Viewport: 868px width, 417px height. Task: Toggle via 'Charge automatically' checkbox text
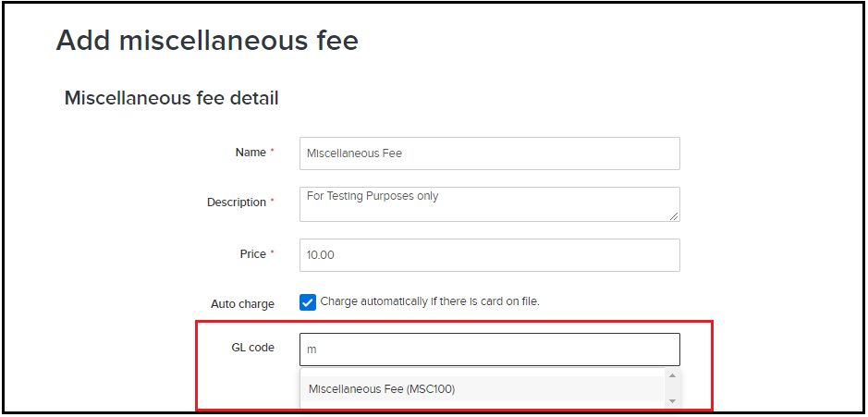pos(429,301)
